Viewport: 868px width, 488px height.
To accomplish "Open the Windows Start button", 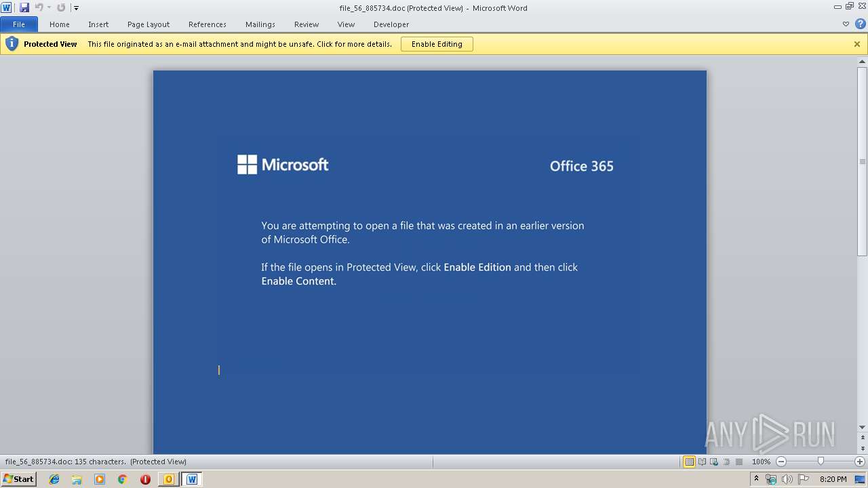I will (18, 479).
